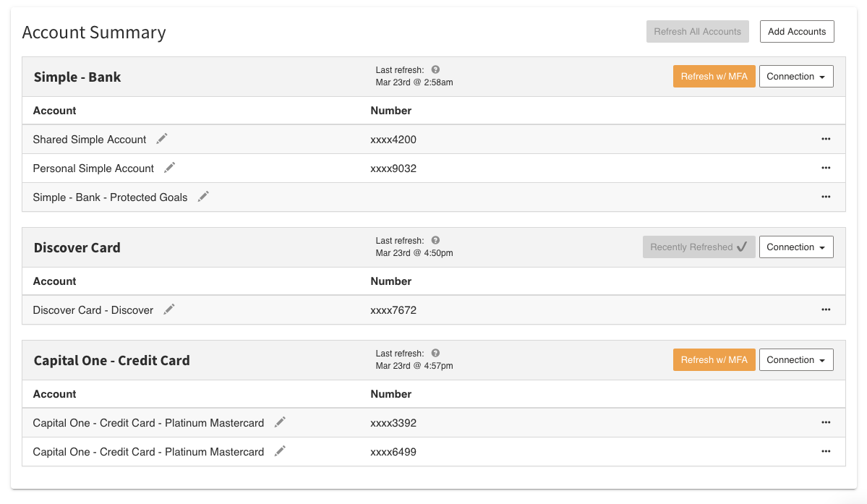Open more options for Personal Simple Account

click(x=826, y=168)
